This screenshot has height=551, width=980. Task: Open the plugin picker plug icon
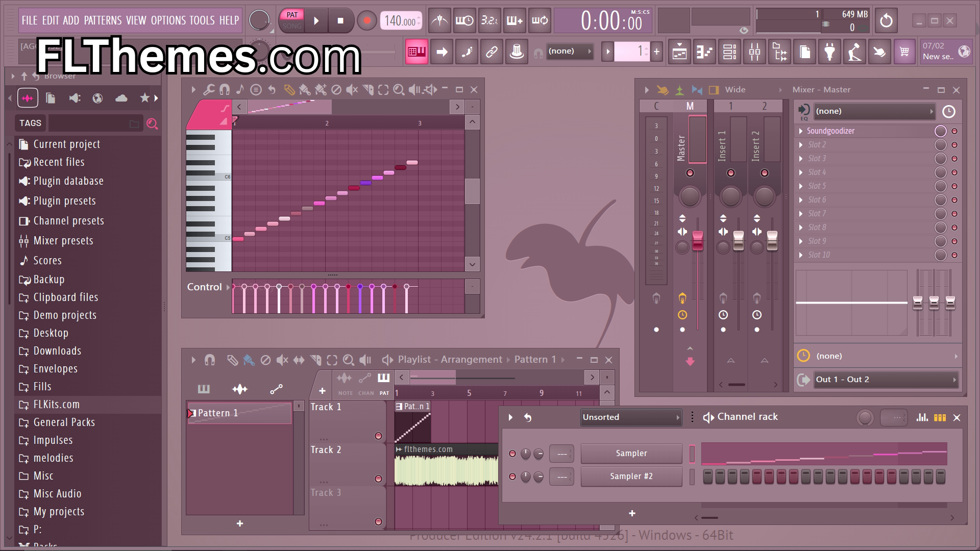coord(830,52)
